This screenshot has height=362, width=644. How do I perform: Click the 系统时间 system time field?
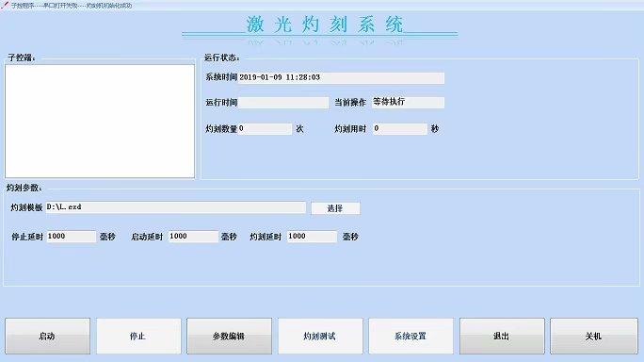pos(341,77)
